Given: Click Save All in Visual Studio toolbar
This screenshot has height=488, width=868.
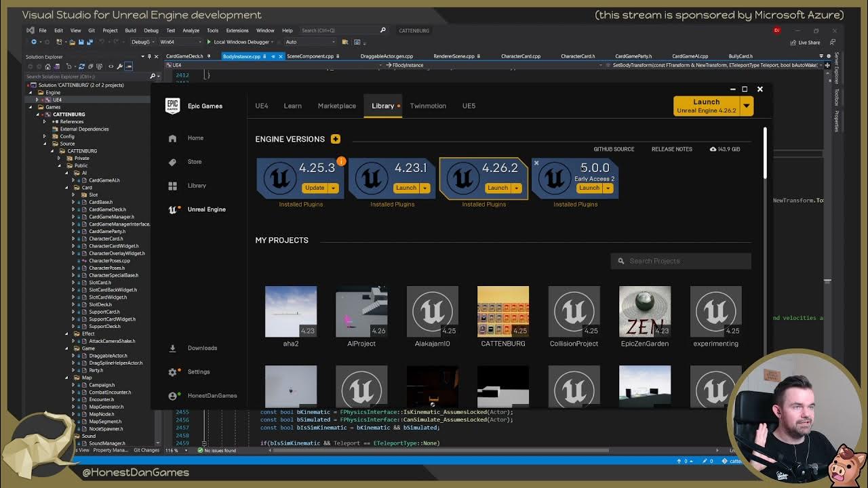Looking at the screenshot, I should click(89, 42).
